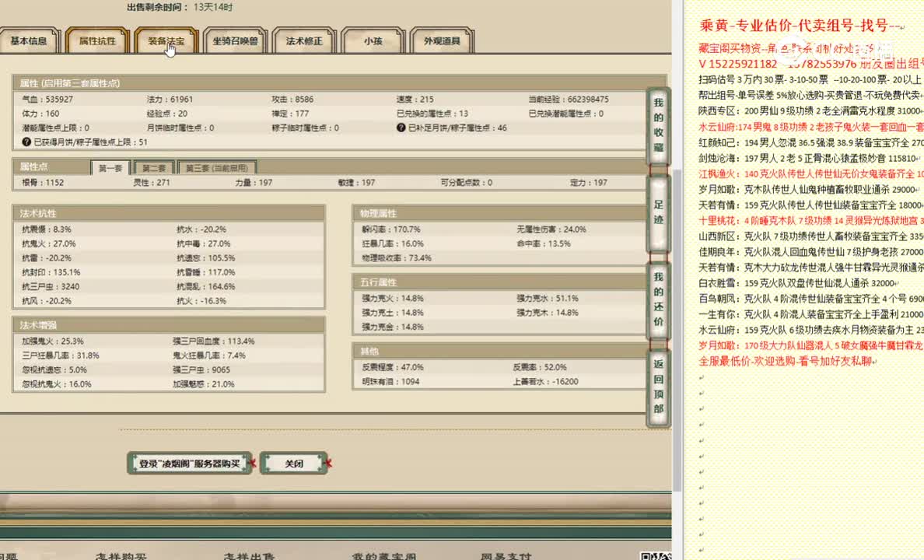Viewport: 924px width, 560px height.
Task: Click the 禅定：177 value
Action: pyautogui.click(x=290, y=114)
